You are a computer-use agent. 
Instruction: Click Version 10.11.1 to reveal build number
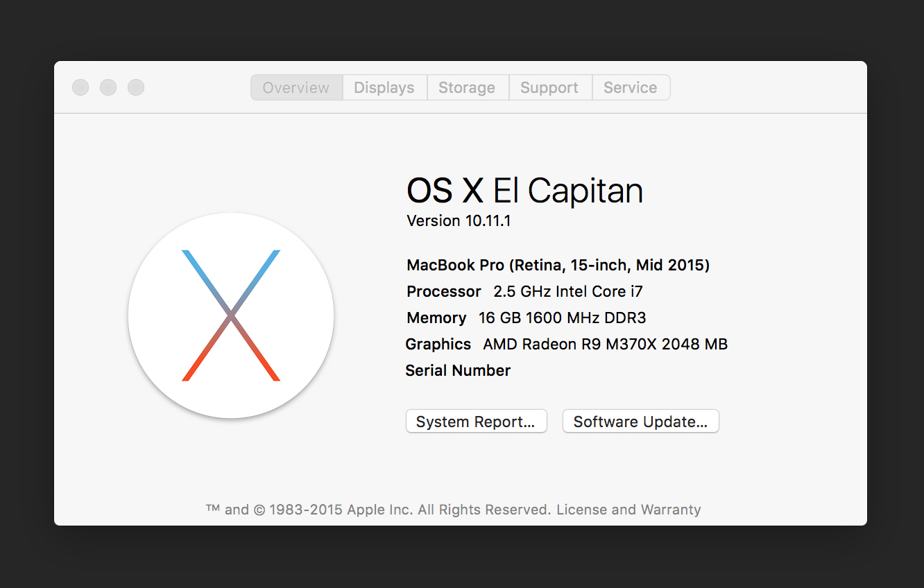[x=459, y=221]
